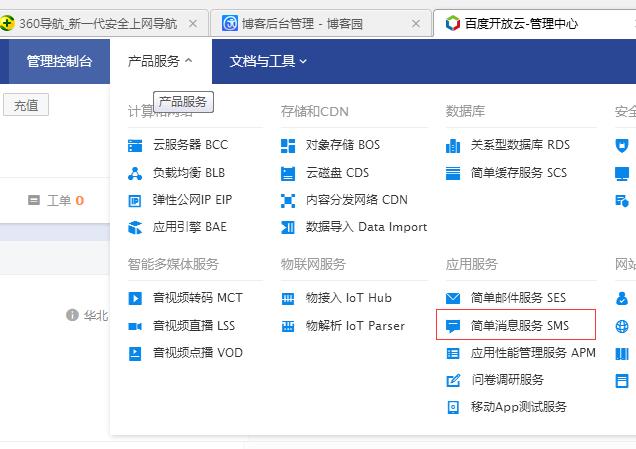Screen dimensions: 636x449
Task: Open the 音视频点播 VOD link
Action: [198, 353]
